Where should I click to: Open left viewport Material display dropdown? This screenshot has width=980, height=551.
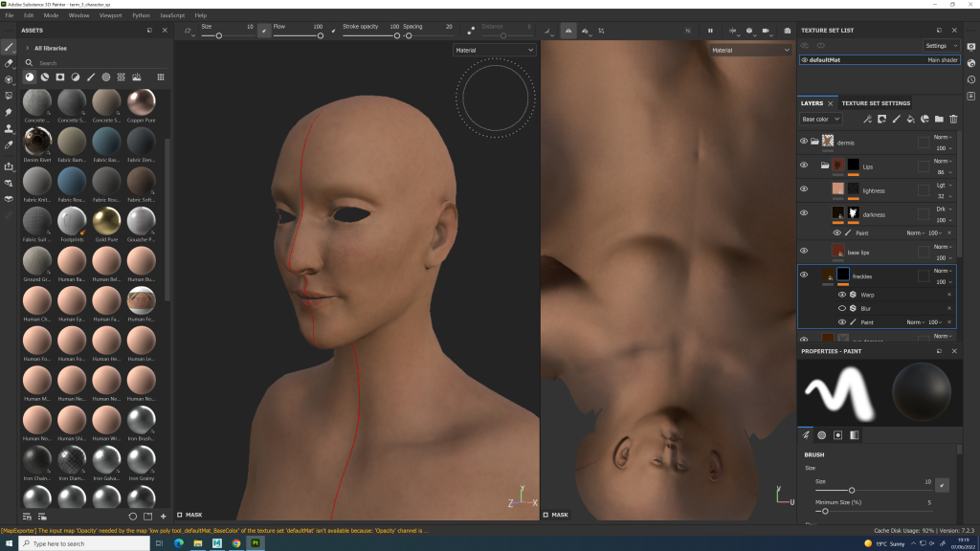[x=494, y=50]
